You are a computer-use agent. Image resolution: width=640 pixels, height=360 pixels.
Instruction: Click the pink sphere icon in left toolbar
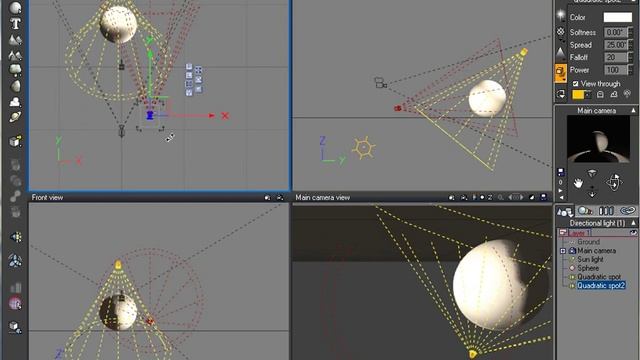click(x=16, y=304)
